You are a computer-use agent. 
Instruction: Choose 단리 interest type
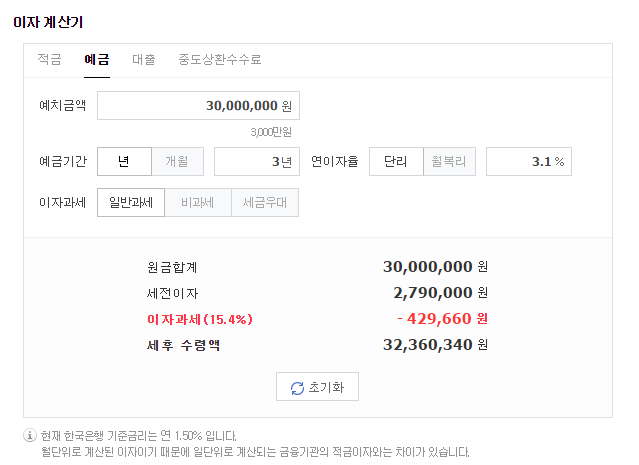point(396,161)
